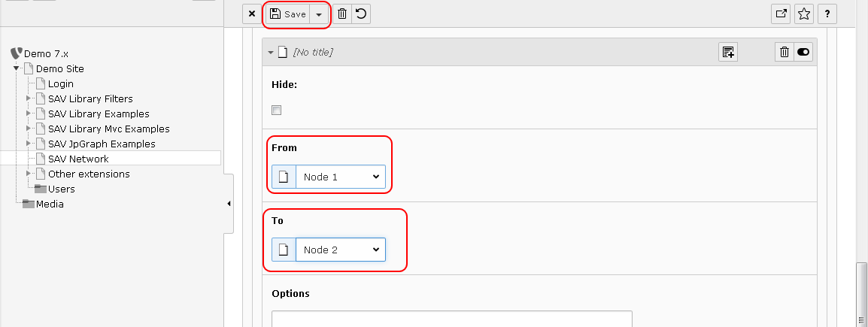Click the Options text input field
Viewport: 868px width, 327px height.
[x=451, y=319]
